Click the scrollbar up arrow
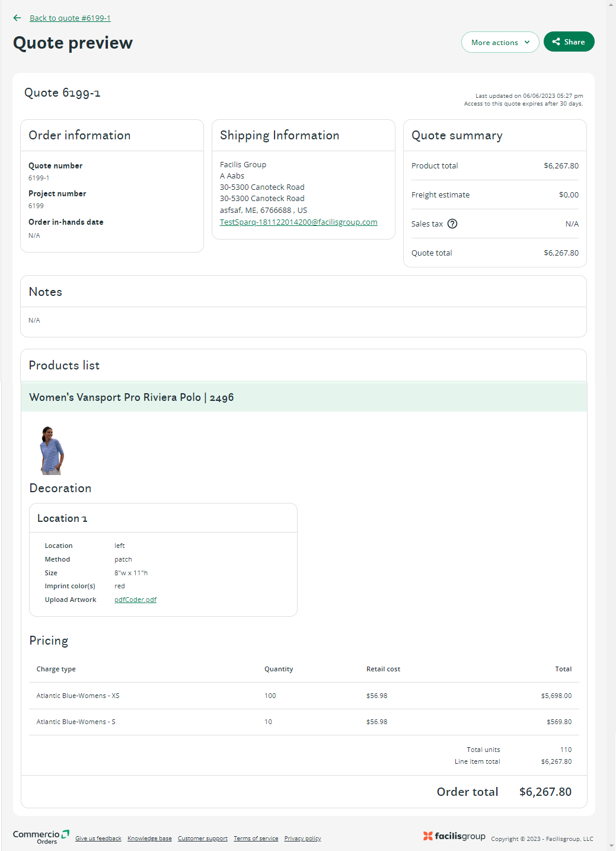Screen dimensions: 616x851 tap(611, 4)
